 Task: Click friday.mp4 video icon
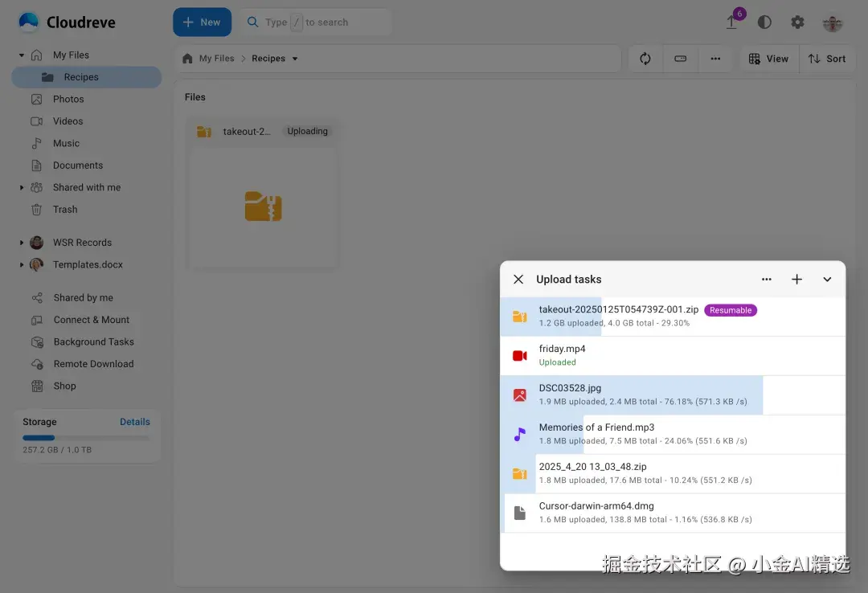(x=519, y=356)
